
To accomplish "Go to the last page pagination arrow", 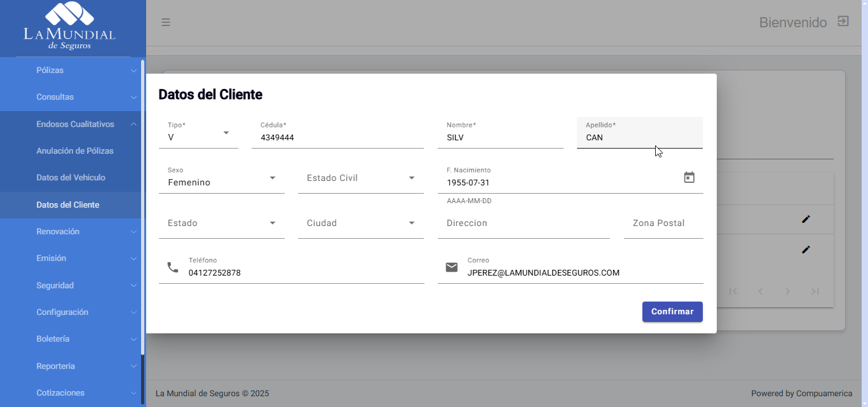I will (815, 291).
